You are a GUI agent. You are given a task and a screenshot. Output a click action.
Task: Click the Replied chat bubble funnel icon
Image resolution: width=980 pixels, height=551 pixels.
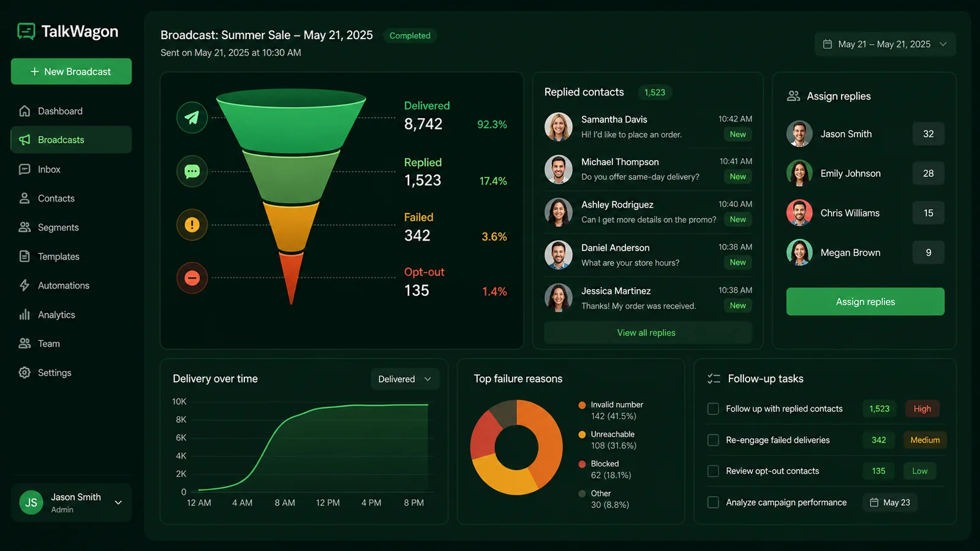(192, 171)
